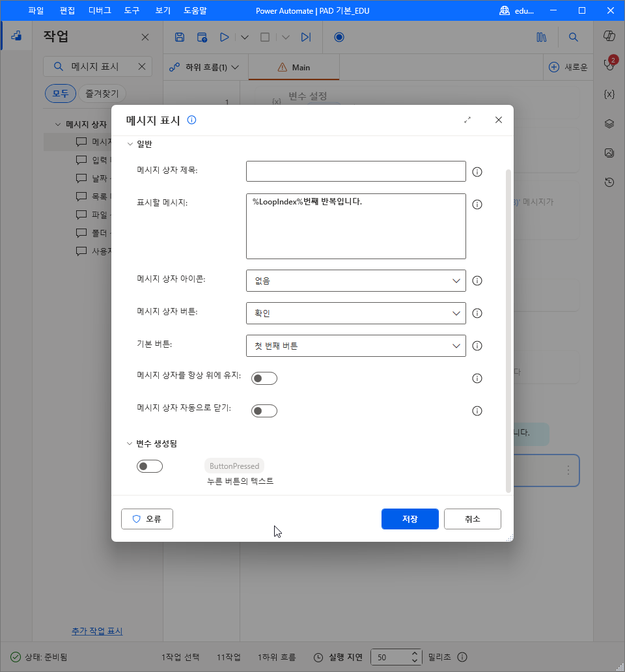Click the Actions pane sidebar icon

(16, 36)
